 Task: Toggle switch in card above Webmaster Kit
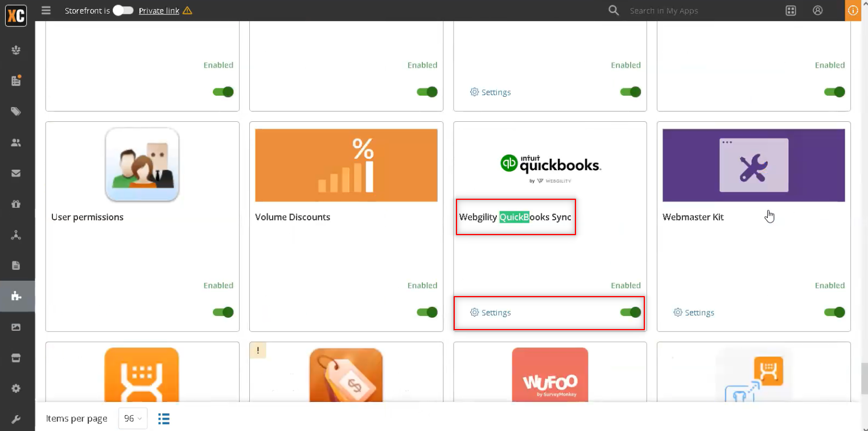[x=834, y=92]
